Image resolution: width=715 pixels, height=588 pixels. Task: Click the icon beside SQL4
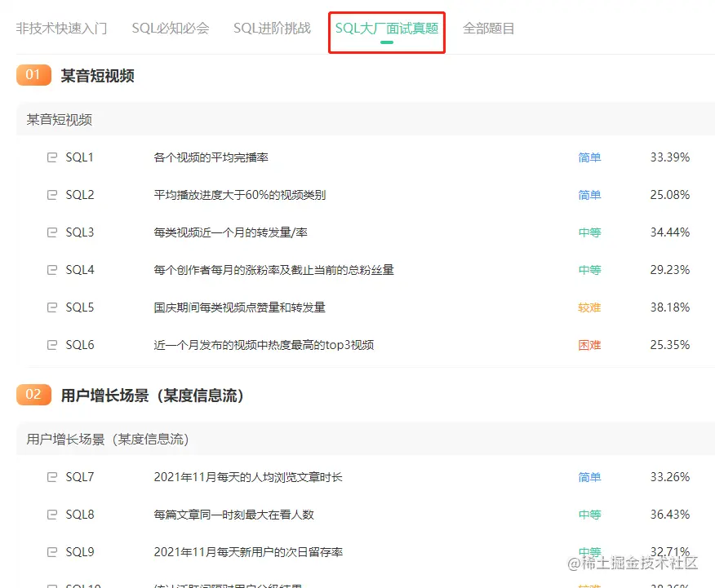pos(52,270)
